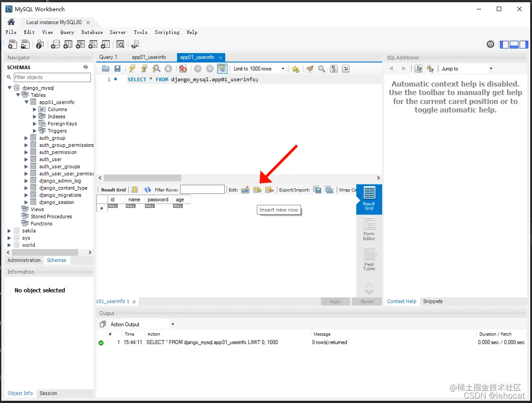Create new function icon

pos(105,44)
